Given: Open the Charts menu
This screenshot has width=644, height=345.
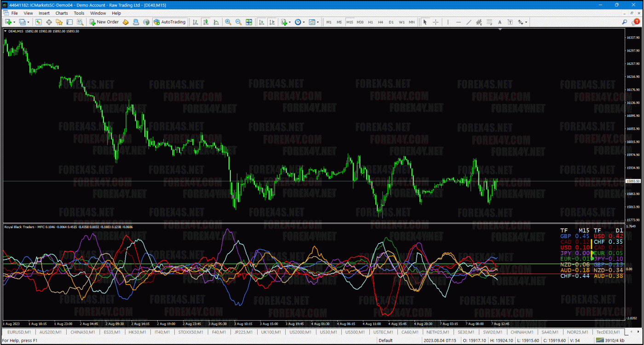Looking at the screenshot, I should point(62,13).
